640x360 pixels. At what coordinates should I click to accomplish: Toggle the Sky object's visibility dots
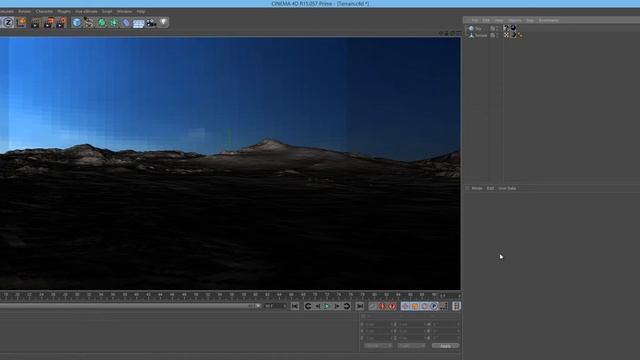coord(497,29)
